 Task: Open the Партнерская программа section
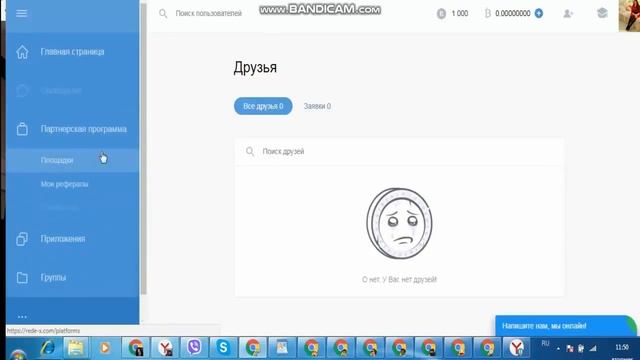coord(84,129)
